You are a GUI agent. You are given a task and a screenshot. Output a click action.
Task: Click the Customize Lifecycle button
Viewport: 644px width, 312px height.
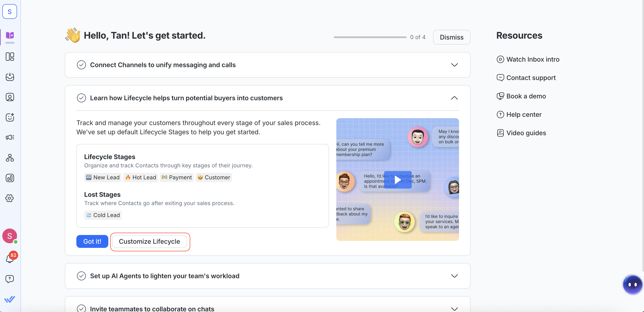coord(149,241)
